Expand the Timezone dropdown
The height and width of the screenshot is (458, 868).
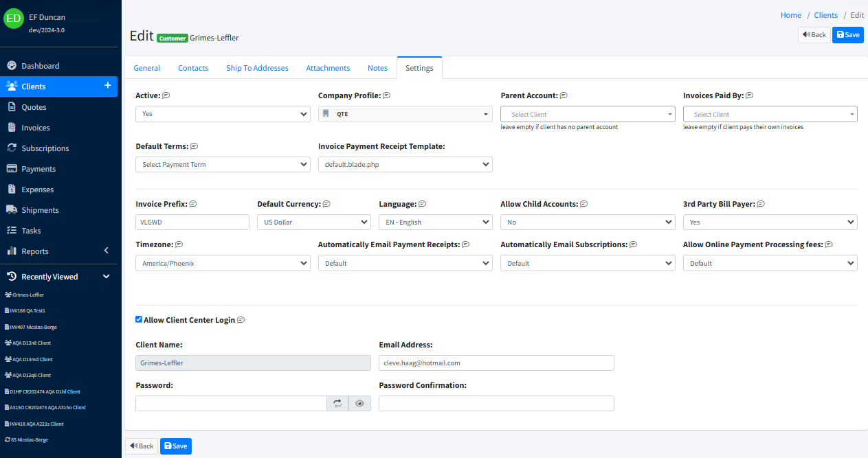[223, 264]
